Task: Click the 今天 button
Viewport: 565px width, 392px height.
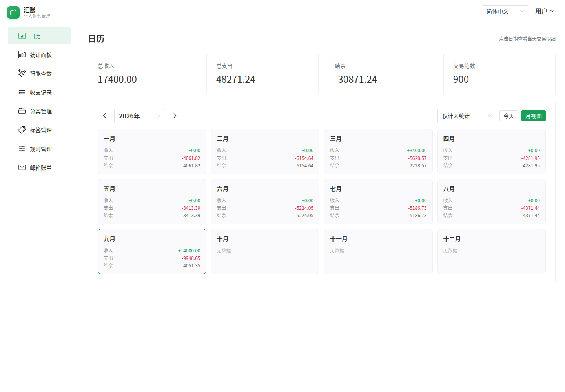Action: tap(509, 116)
